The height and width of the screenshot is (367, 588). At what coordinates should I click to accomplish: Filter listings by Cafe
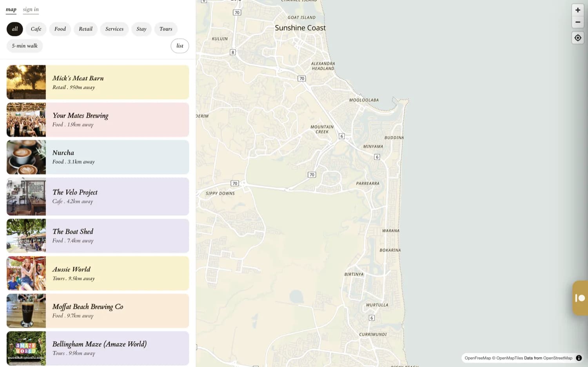click(36, 29)
